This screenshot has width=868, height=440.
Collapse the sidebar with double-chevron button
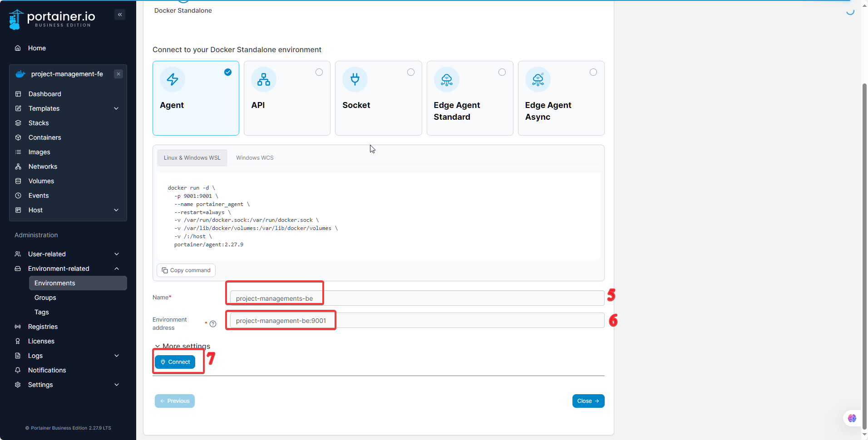coord(120,15)
